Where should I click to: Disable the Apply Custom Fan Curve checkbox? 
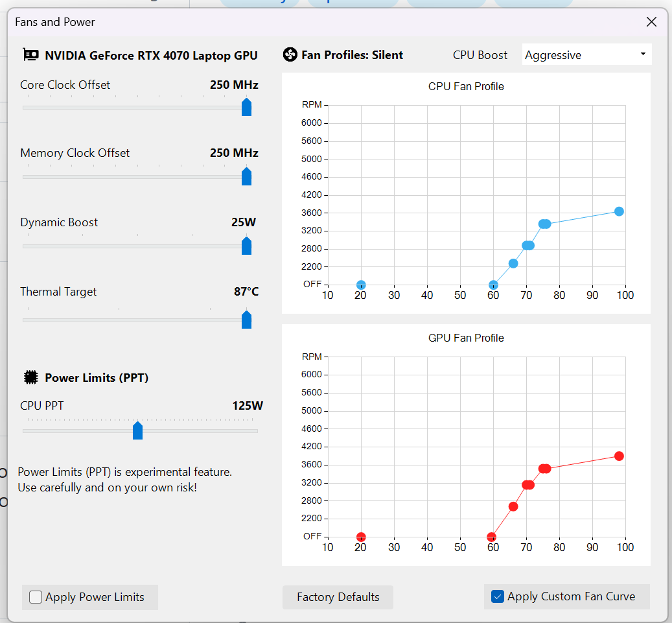496,596
